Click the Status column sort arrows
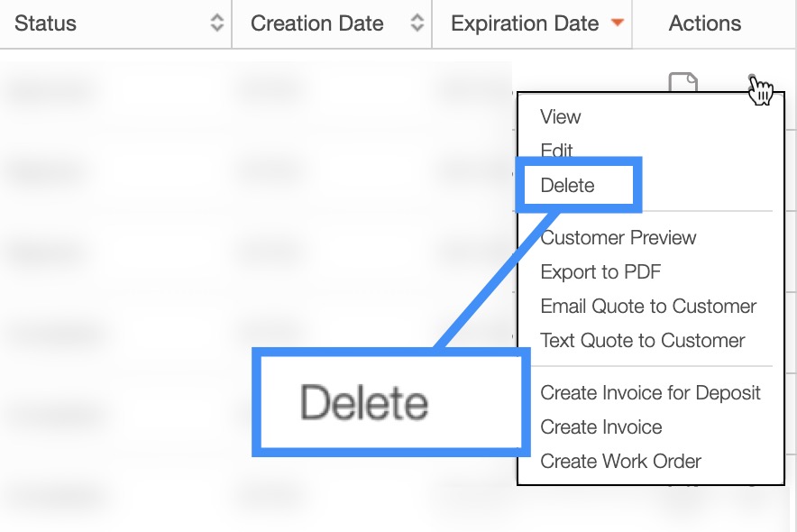 (216, 24)
